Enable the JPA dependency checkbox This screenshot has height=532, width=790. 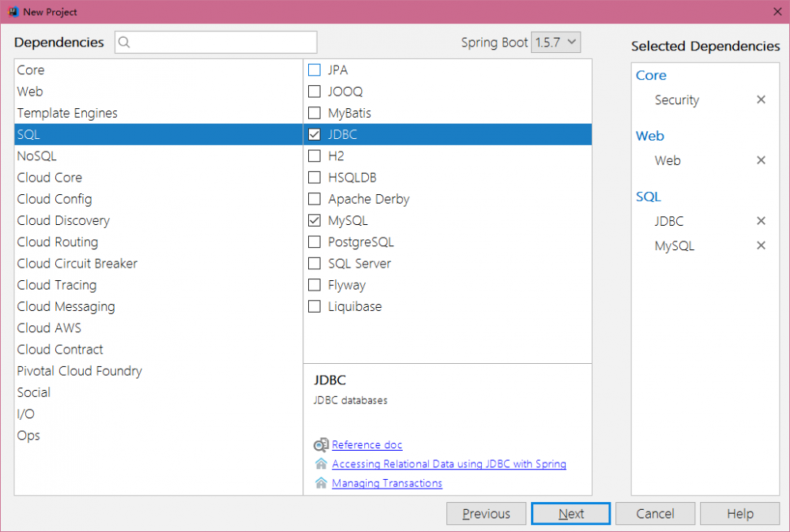pyautogui.click(x=314, y=69)
